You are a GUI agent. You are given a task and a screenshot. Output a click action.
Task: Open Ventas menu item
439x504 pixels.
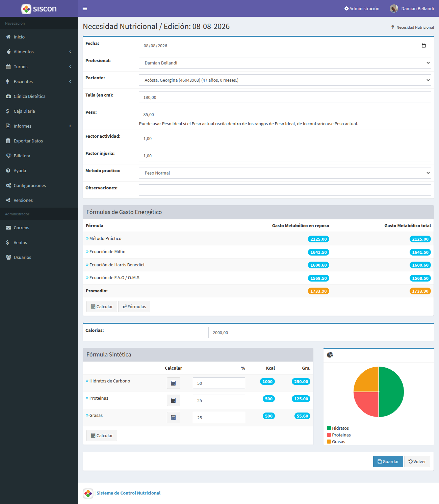(x=39, y=242)
